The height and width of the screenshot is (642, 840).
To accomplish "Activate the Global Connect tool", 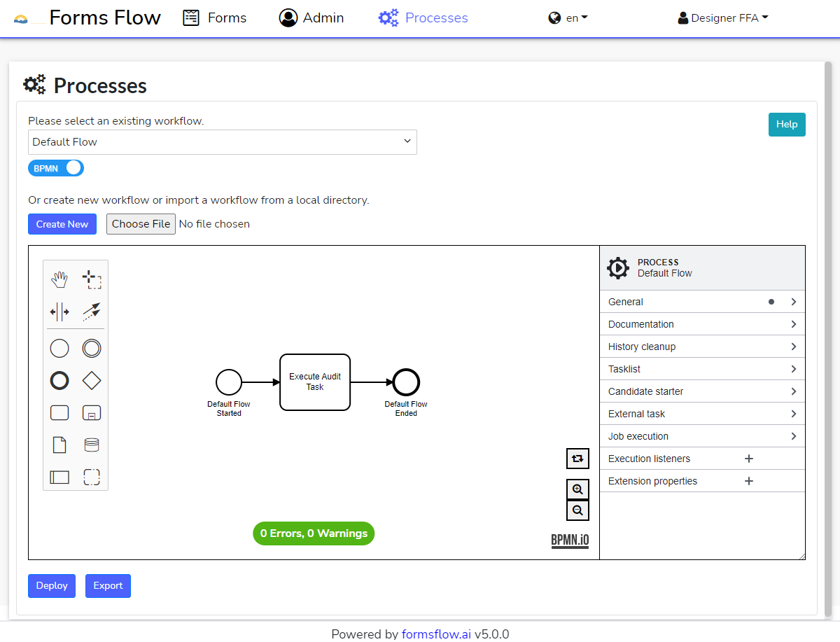I will point(92,312).
